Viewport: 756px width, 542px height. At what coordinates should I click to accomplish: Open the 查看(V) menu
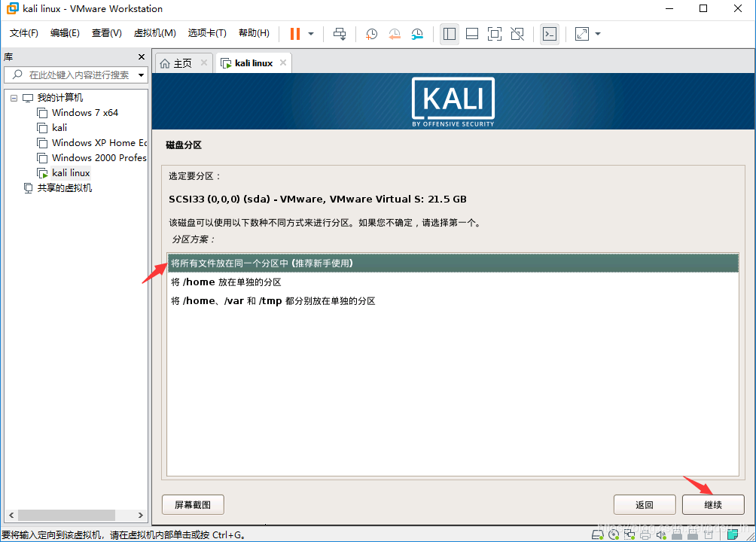pyautogui.click(x=107, y=33)
